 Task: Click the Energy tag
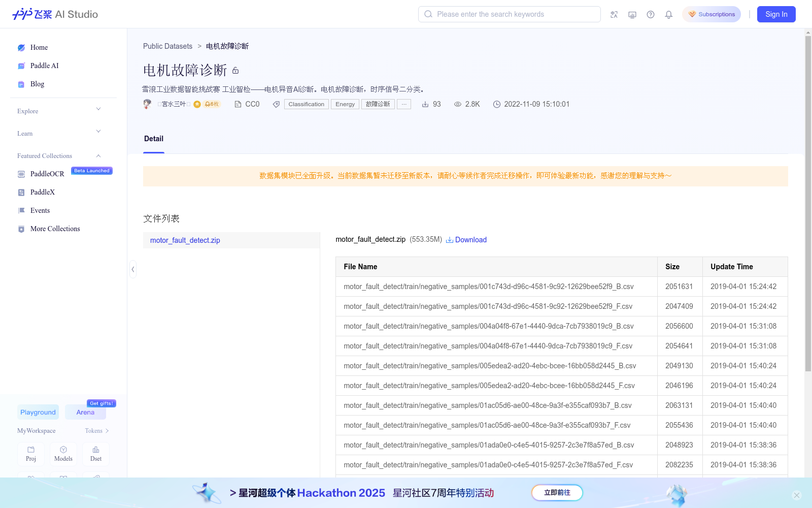coord(345,104)
